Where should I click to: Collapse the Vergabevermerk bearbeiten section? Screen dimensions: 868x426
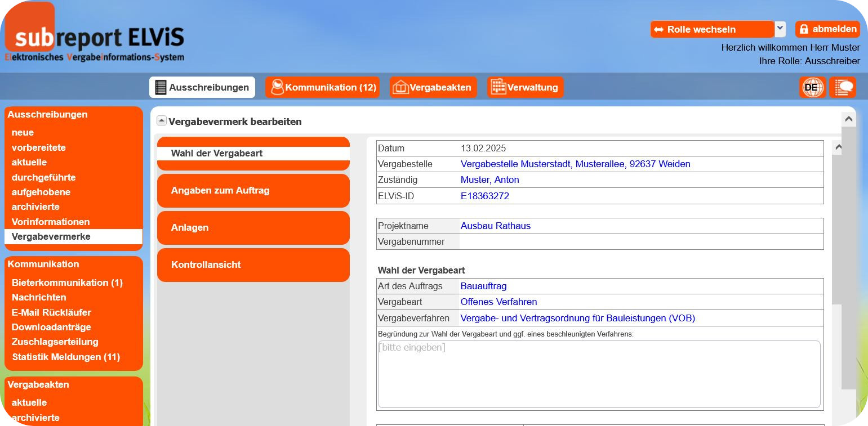point(162,120)
